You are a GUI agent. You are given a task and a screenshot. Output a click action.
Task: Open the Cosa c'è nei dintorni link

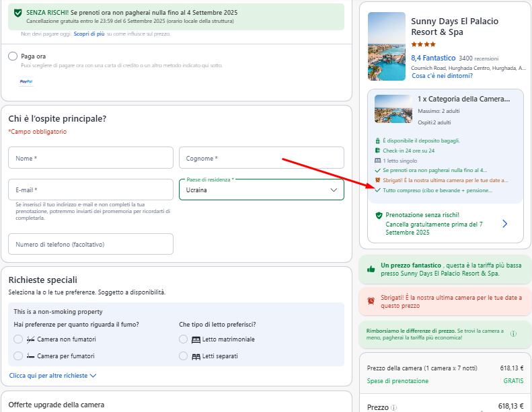point(442,76)
